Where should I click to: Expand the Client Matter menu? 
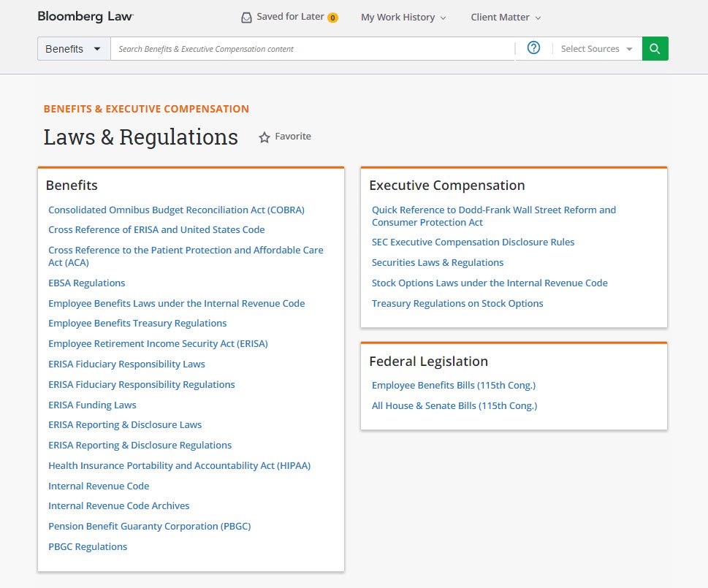tap(506, 17)
